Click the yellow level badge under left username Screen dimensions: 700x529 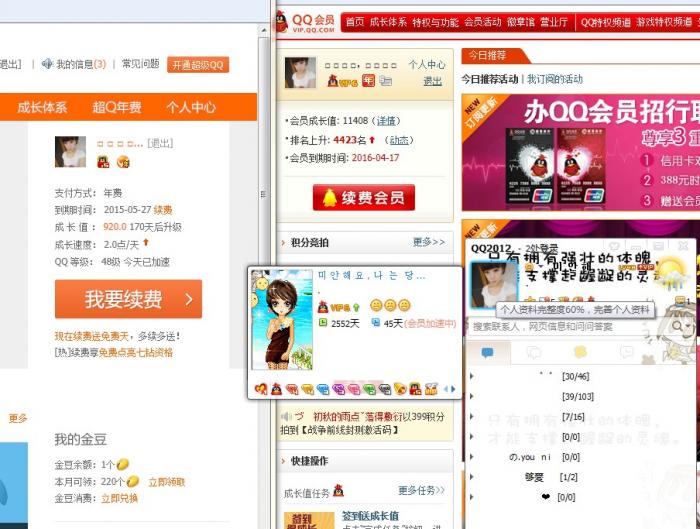(x=123, y=162)
